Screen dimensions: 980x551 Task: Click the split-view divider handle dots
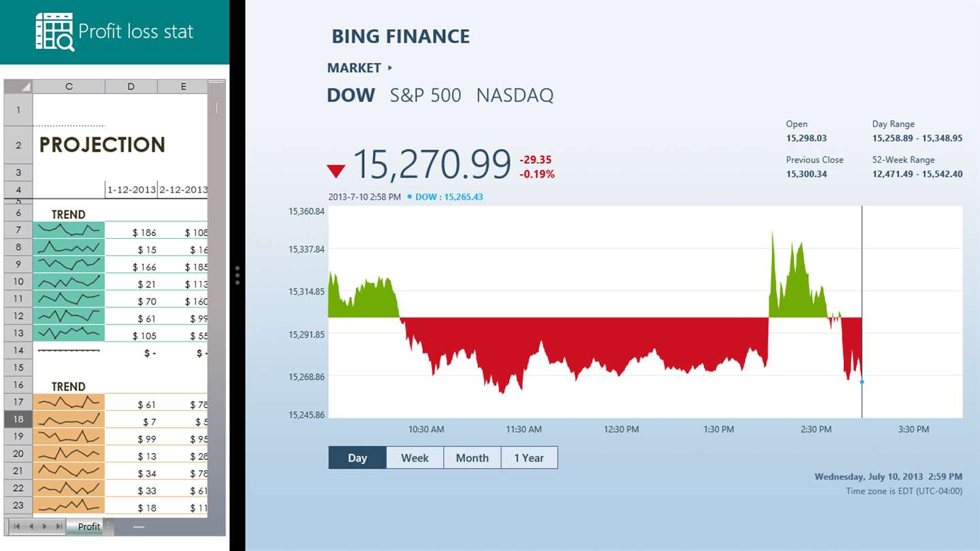pyautogui.click(x=238, y=275)
